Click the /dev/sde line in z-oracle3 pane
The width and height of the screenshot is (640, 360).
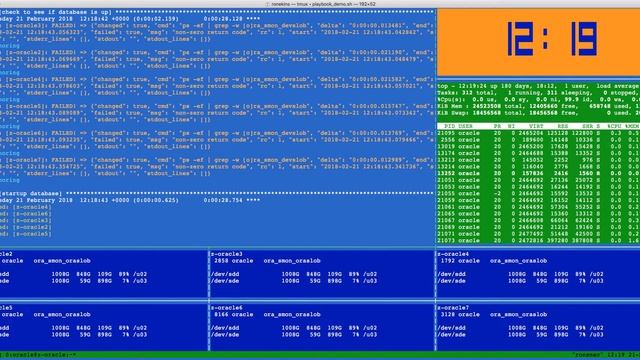tap(294, 281)
